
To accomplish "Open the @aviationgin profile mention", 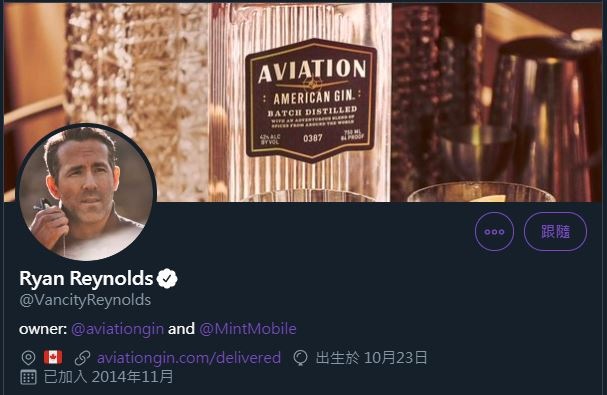I will pos(118,329).
